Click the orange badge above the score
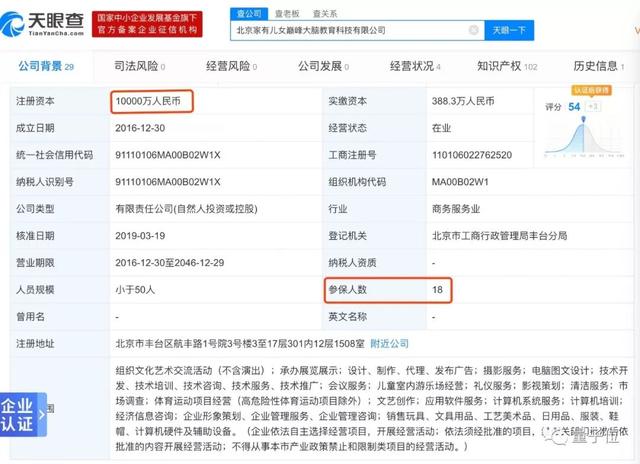The image size is (640, 464). pos(591,90)
